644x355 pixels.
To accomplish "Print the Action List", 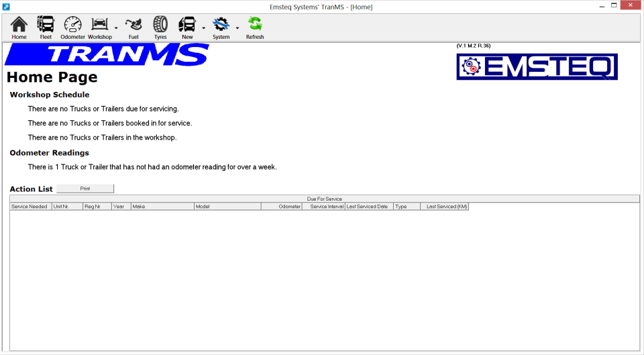I will pyautogui.click(x=85, y=189).
